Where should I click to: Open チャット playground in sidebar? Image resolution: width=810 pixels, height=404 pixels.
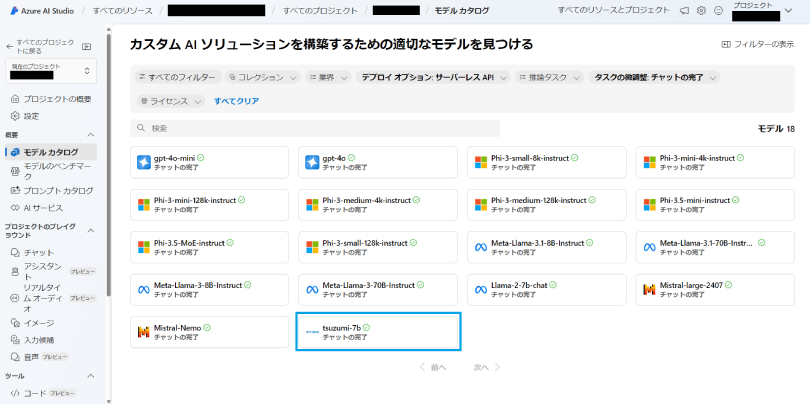tap(39, 253)
